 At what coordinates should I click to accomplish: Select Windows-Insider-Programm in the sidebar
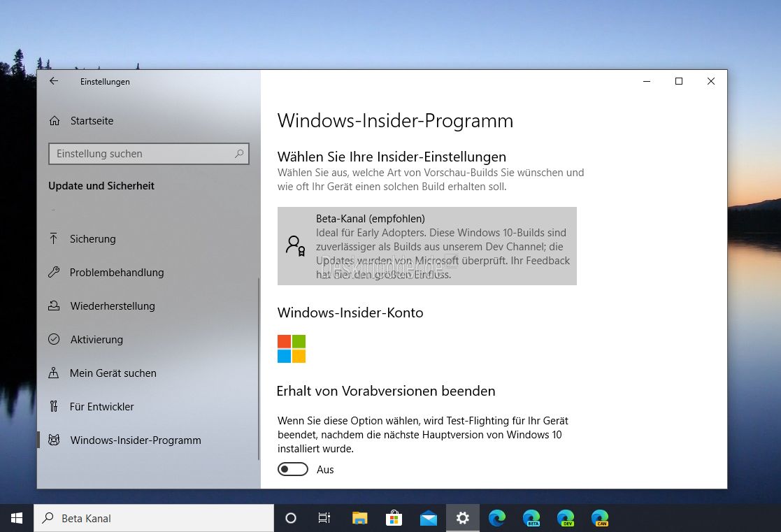148,440
